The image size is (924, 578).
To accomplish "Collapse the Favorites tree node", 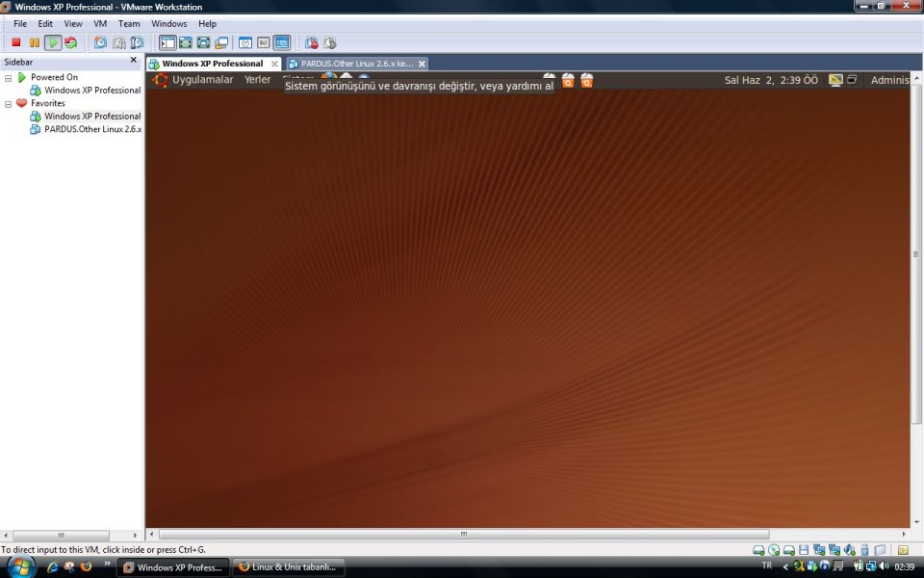I will 9,104.
